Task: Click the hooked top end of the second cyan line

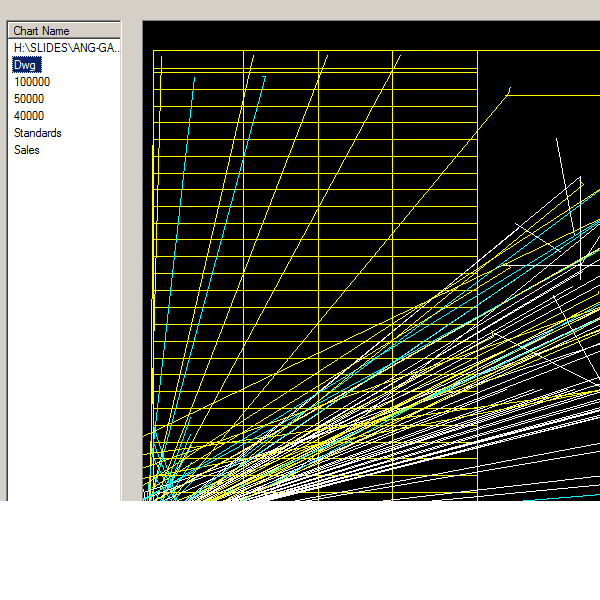Action: pos(264,78)
